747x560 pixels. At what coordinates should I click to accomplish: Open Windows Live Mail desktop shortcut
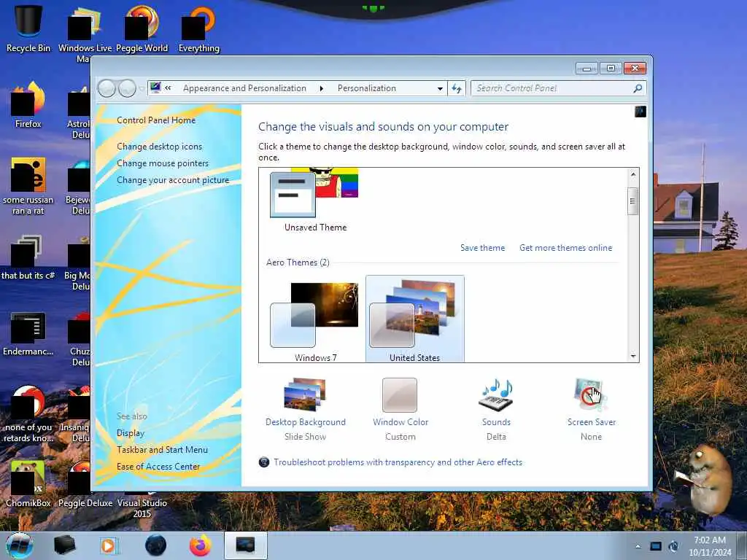click(x=85, y=34)
